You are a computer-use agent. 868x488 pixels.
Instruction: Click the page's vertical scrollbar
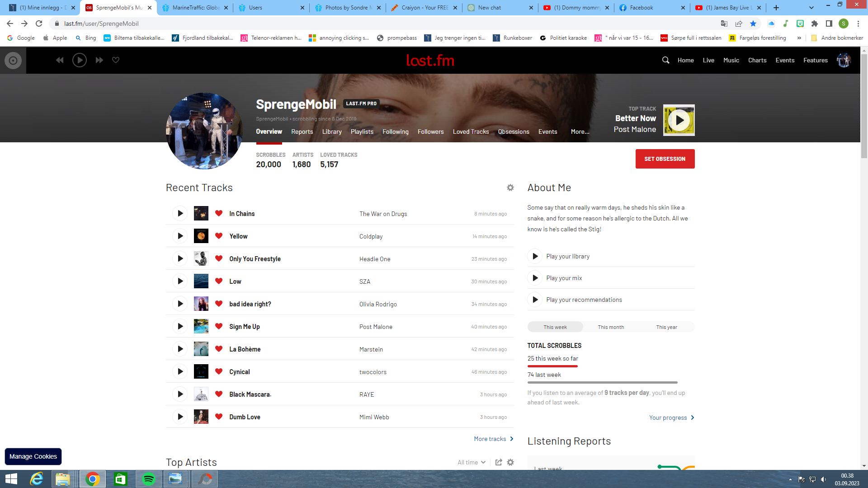pos(864,258)
